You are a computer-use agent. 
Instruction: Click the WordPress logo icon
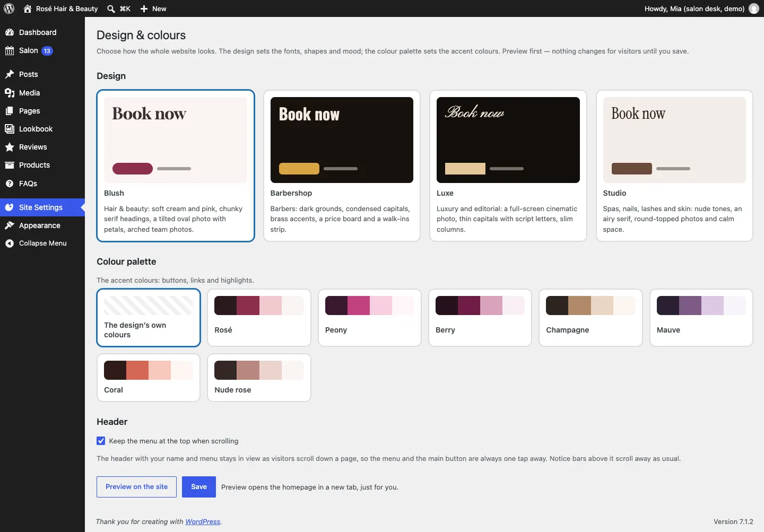(x=9, y=8)
